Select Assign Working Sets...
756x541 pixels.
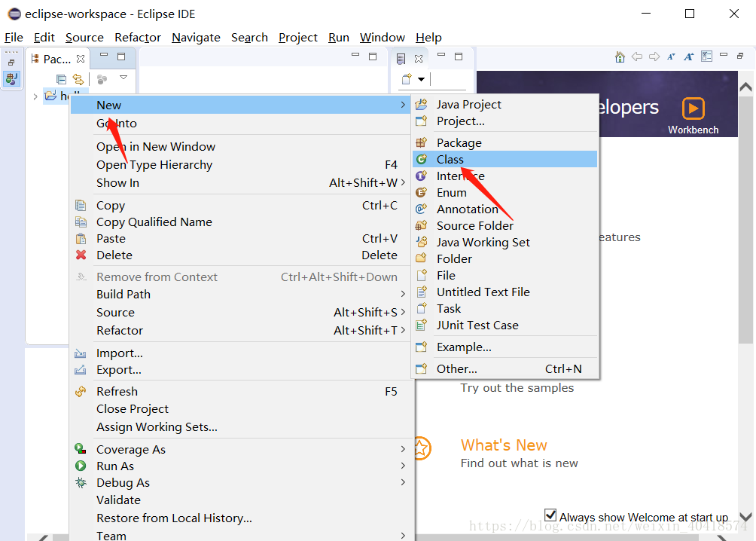pyautogui.click(x=241, y=427)
